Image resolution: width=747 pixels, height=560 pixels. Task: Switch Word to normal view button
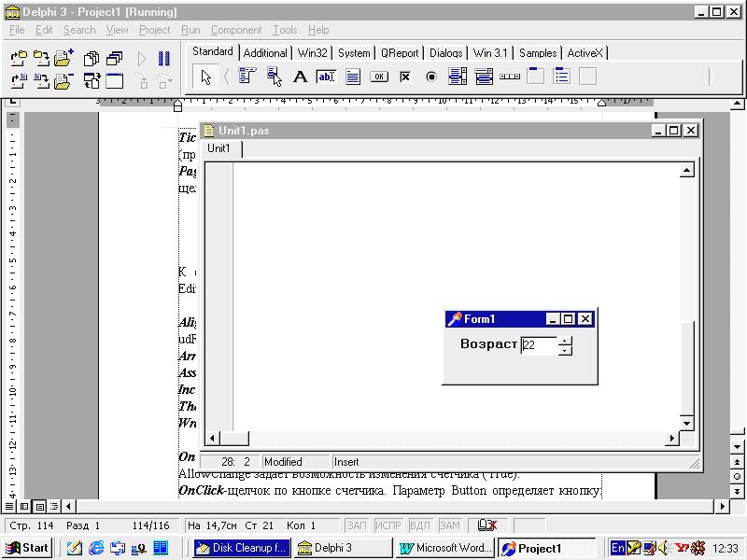9,506
